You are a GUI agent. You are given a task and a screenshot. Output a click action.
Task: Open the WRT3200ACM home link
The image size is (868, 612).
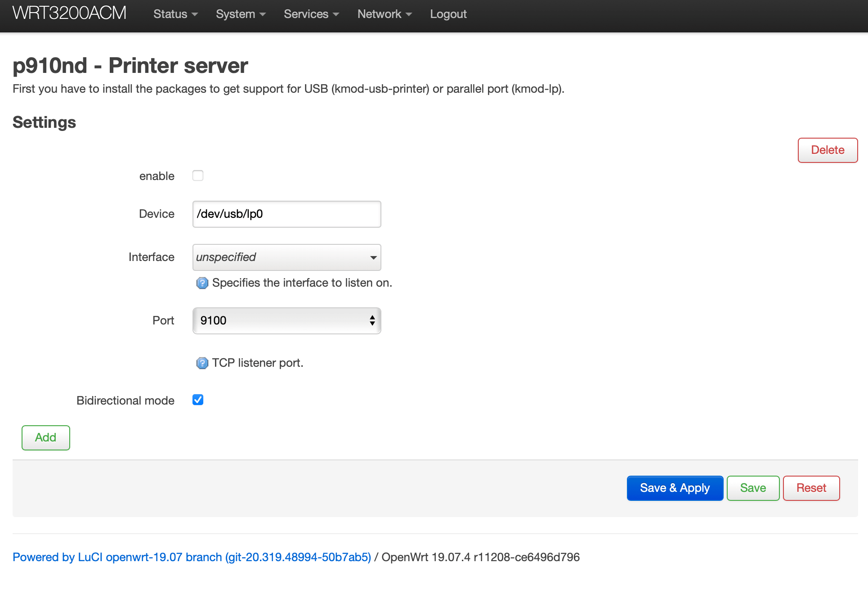[x=69, y=13]
